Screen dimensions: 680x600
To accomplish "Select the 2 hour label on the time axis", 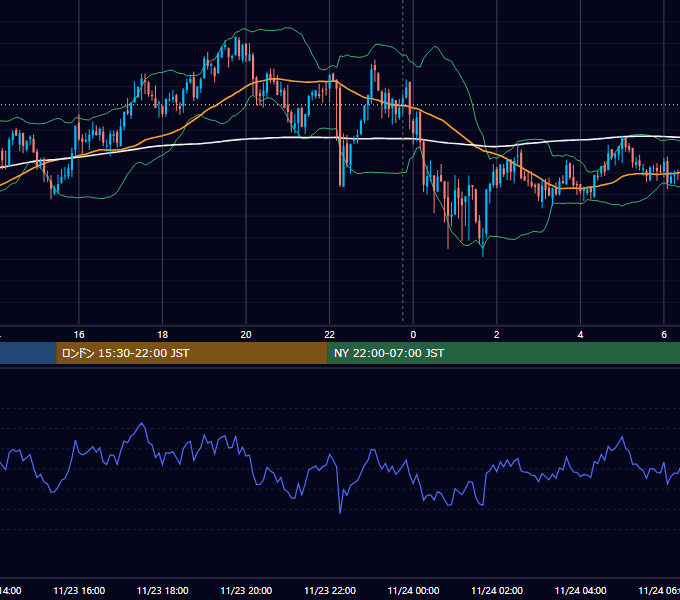I will click(497, 335).
